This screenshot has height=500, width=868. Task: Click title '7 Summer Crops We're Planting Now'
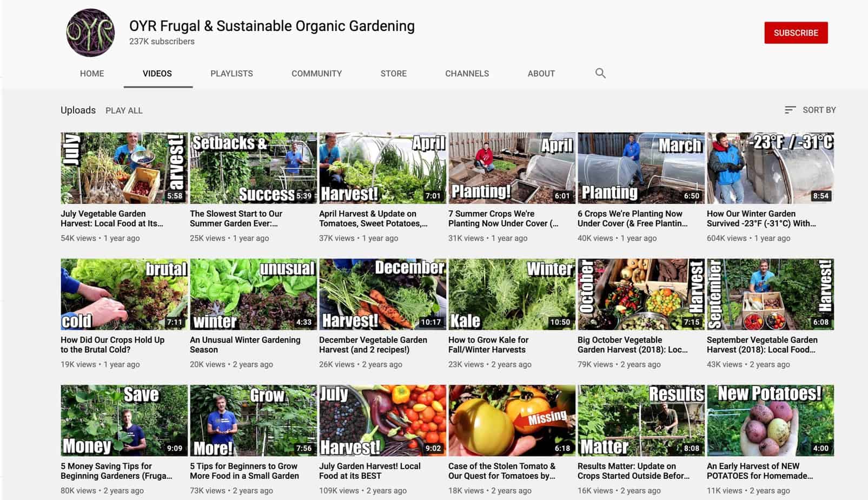click(x=503, y=219)
